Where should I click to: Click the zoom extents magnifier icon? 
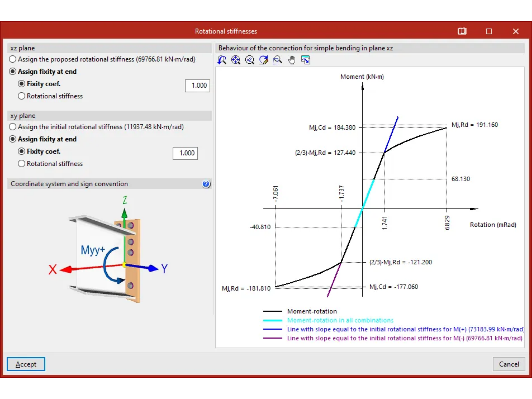236,60
